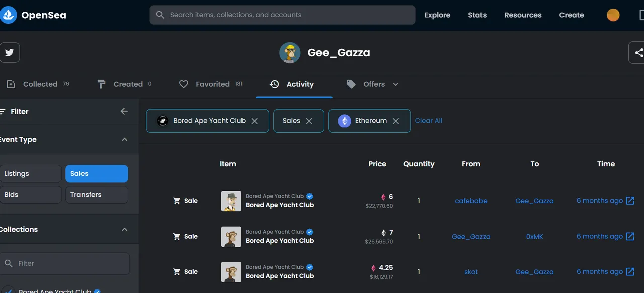Click the Clear All filters link
The image size is (644, 293).
tap(429, 121)
